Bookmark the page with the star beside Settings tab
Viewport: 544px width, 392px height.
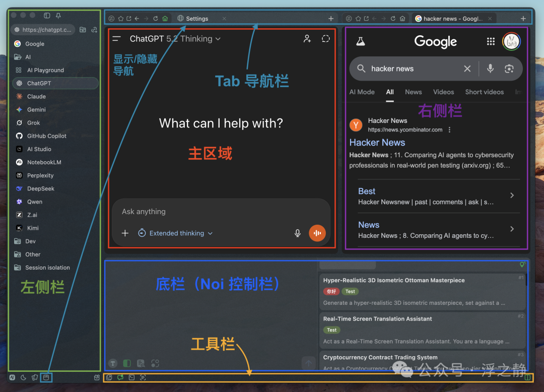(x=121, y=19)
